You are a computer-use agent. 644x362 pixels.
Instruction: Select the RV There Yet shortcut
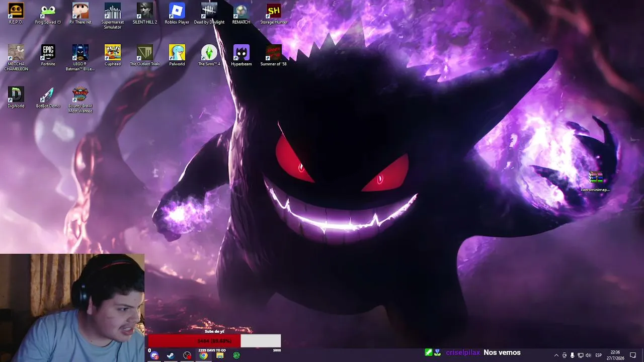coord(80,14)
